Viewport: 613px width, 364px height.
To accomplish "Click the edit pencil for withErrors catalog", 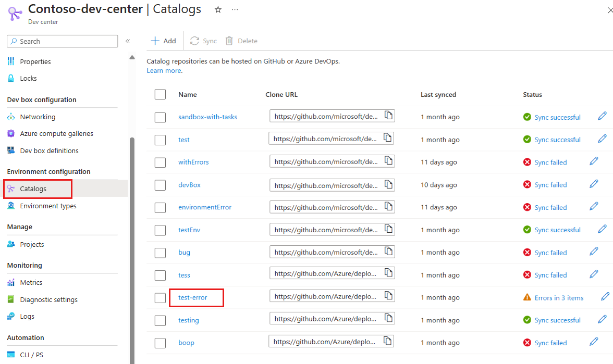I will click(594, 161).
